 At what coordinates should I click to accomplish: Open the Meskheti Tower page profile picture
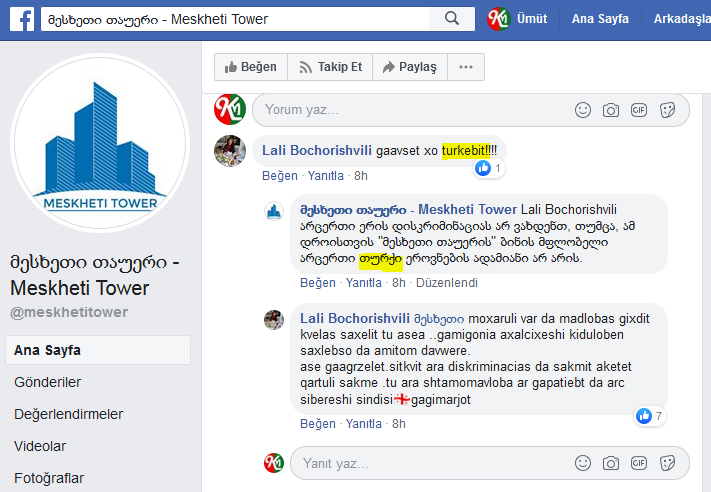(100, 143)
